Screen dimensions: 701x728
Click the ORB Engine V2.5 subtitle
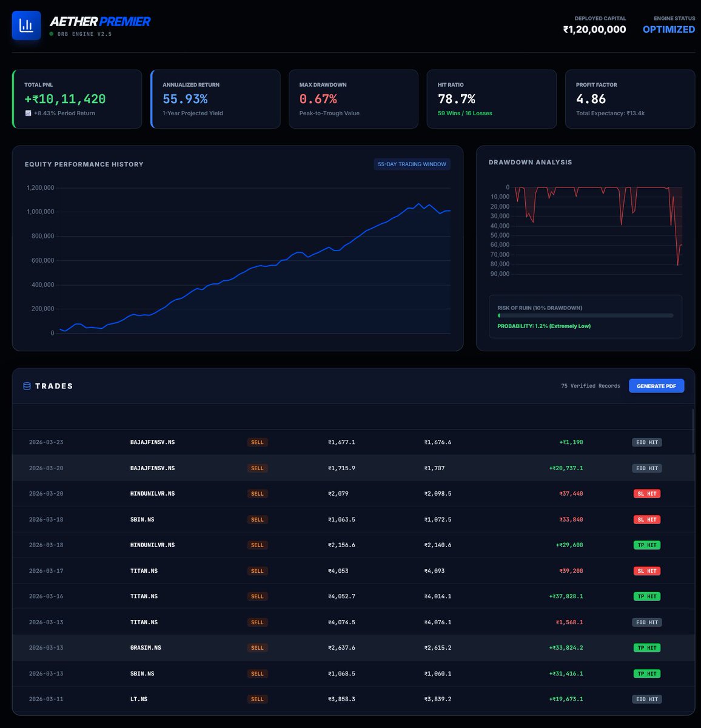[x=84, y=34]
